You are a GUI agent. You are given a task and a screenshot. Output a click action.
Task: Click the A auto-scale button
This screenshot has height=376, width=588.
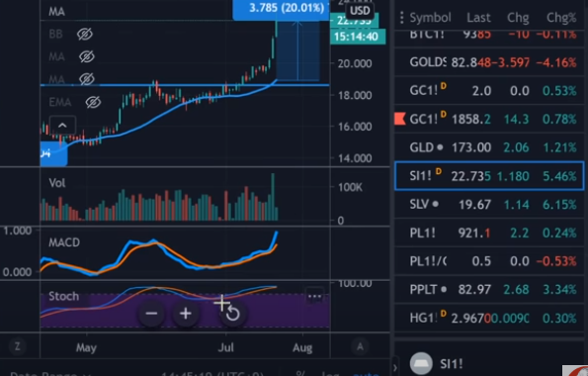tap(360, 346)
